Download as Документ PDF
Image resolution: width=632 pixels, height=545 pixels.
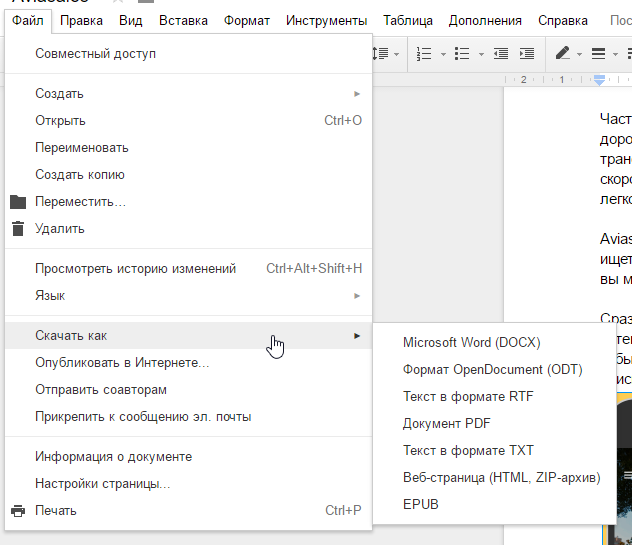(x=495, y=424)
